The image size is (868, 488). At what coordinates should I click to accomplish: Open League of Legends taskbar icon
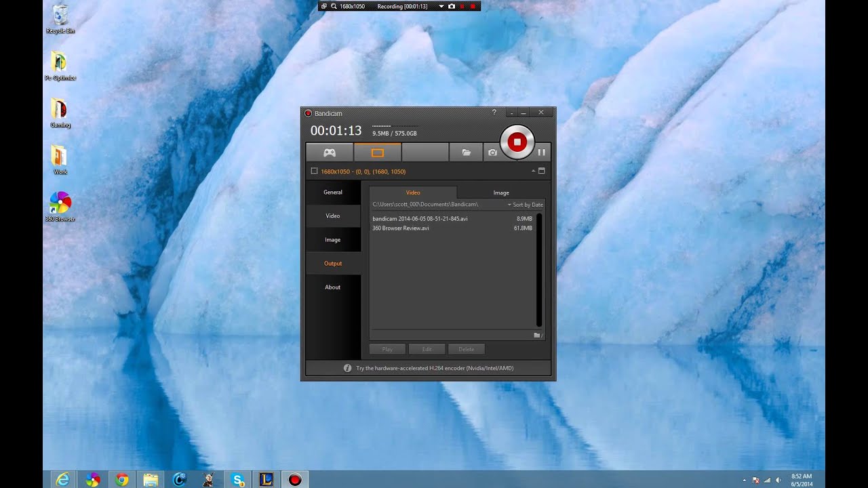[266, 480]
